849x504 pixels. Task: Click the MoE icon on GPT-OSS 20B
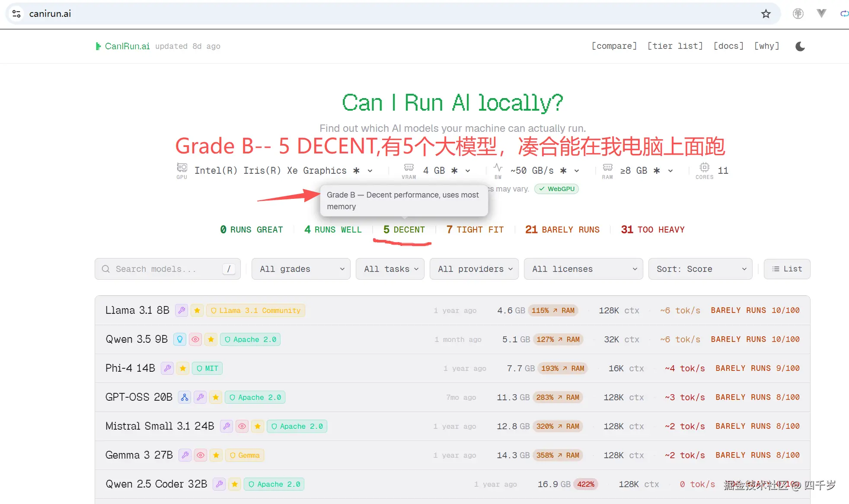click(x=185, y=397)
